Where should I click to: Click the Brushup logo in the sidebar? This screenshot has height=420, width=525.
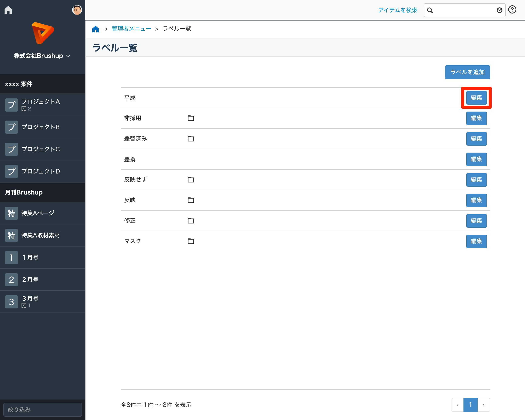[43, 33]
